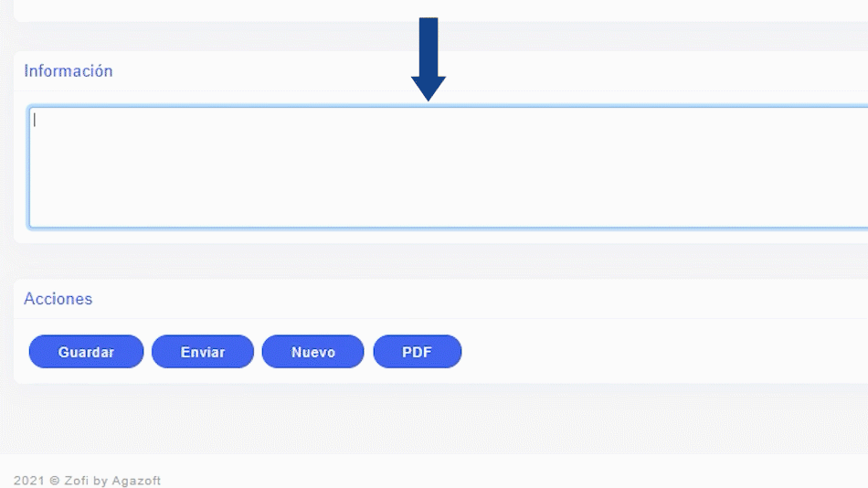This screenshot has height=488, width=868.
Task: Export using the PDF button
Action: (x=417, y=352)
